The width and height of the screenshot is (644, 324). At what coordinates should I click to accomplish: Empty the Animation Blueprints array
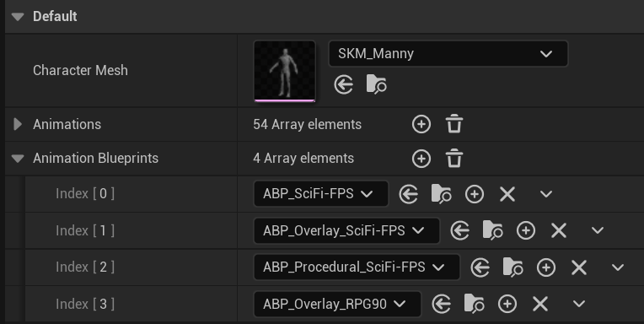coord(454,159)
